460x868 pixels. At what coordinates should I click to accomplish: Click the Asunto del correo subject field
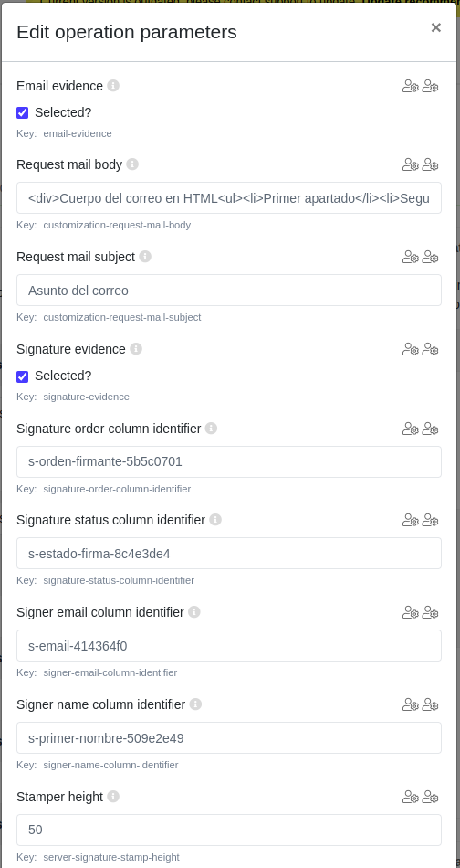(229, 290)
